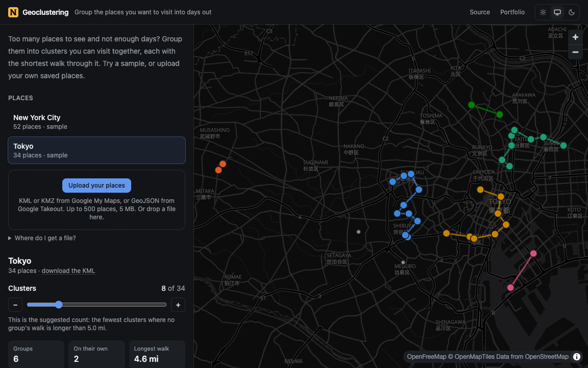Screen dimensions: 588x368
Task: Click the On their own stat card
Action: 97,354
